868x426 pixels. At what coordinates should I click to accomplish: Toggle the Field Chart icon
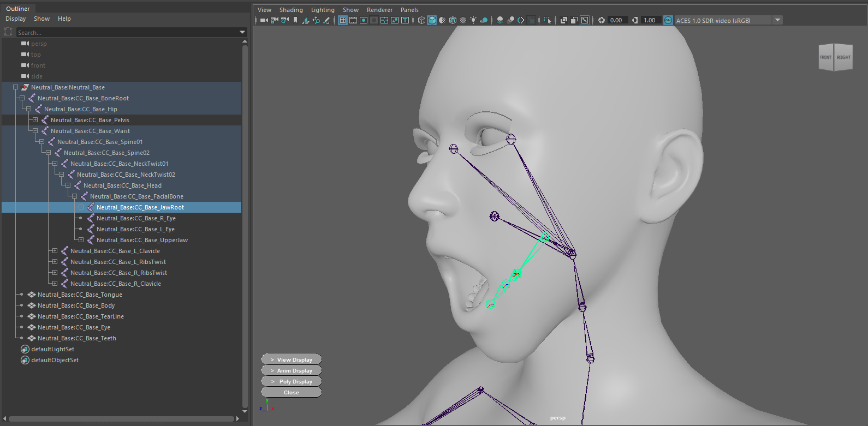click(x=384, y=20)
